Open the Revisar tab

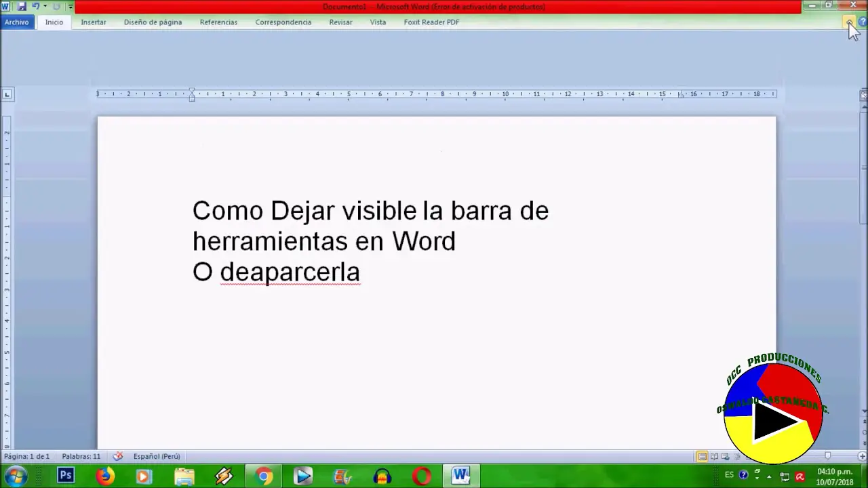point(340,22)
